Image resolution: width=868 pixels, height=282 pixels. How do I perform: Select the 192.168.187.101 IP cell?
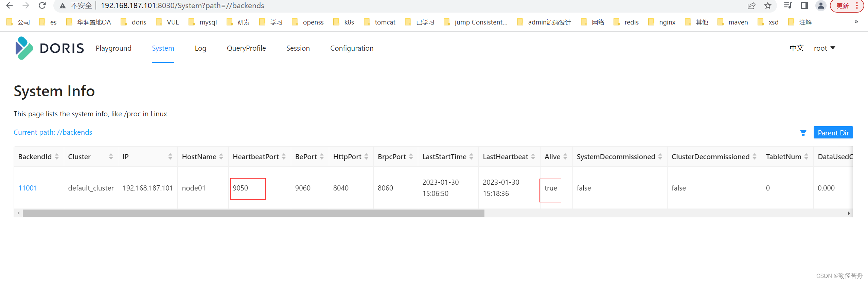147,188
